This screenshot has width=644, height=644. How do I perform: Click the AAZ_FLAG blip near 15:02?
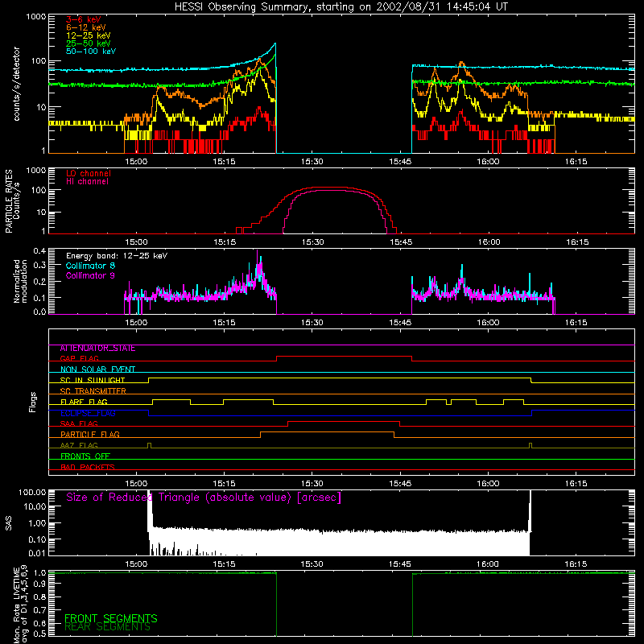pos(149,445)
